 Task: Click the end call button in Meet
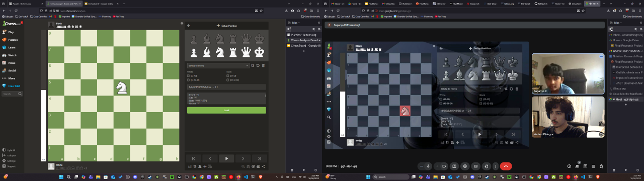[x=506, y=166]
